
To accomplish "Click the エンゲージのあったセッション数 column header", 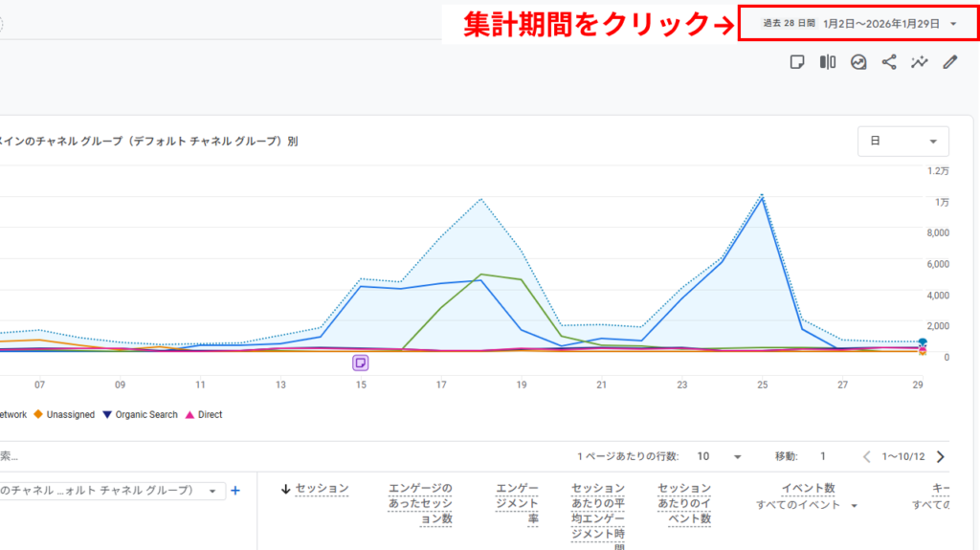I will 420,504.
